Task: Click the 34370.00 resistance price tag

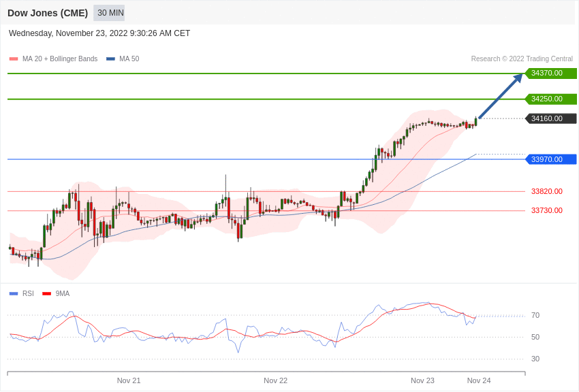Action: coord(550,73)
